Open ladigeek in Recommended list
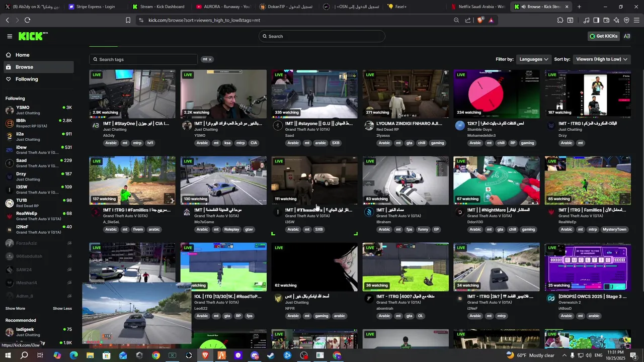 point(38,332)
